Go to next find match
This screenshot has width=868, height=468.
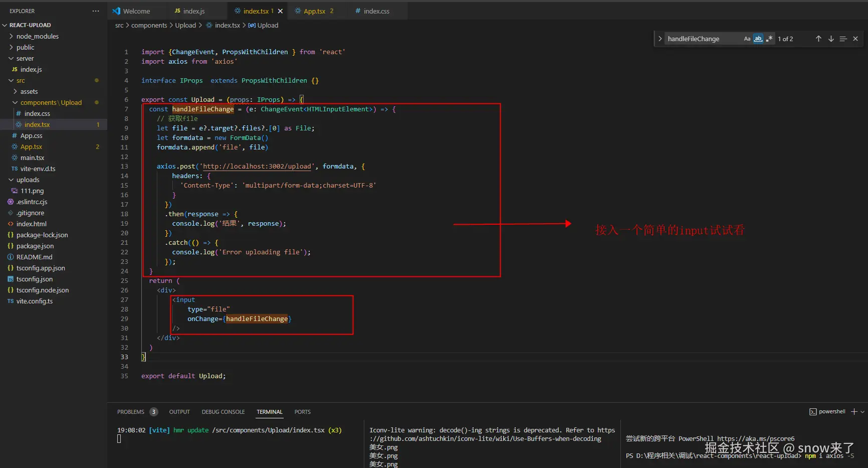[x=831, y=39]
